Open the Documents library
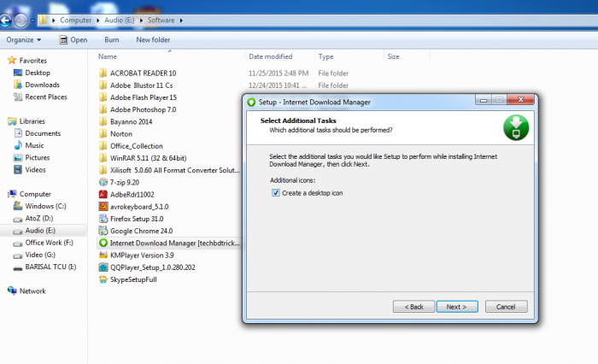 pyautogui.click(x=43, y=133)
